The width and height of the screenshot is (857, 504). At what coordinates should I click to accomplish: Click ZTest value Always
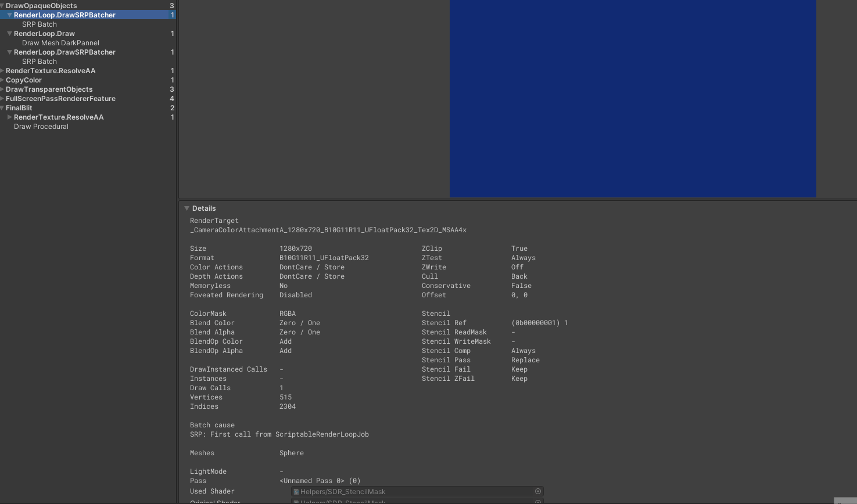523,258
